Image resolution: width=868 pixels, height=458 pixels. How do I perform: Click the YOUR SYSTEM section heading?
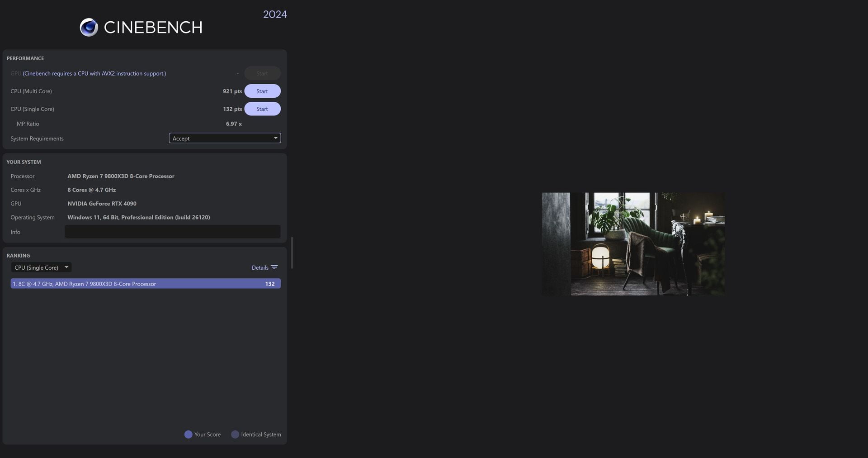(24, 162)
